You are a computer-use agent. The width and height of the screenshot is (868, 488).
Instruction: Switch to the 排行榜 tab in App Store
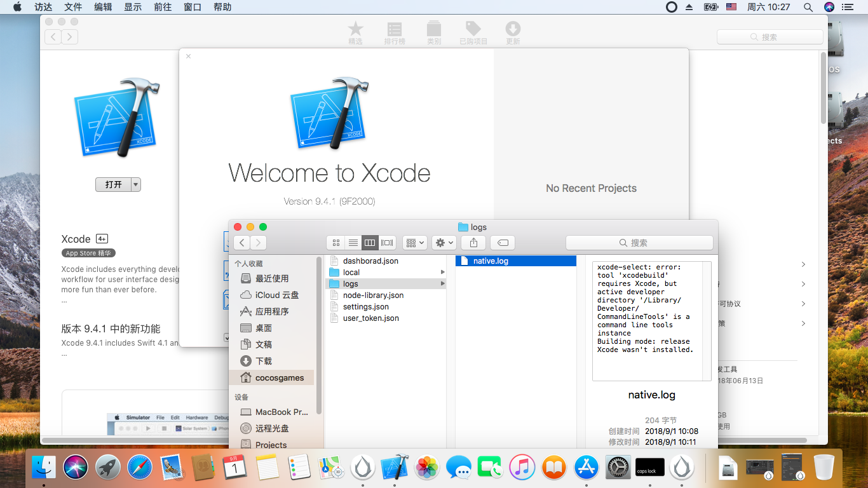click(395, 33)
